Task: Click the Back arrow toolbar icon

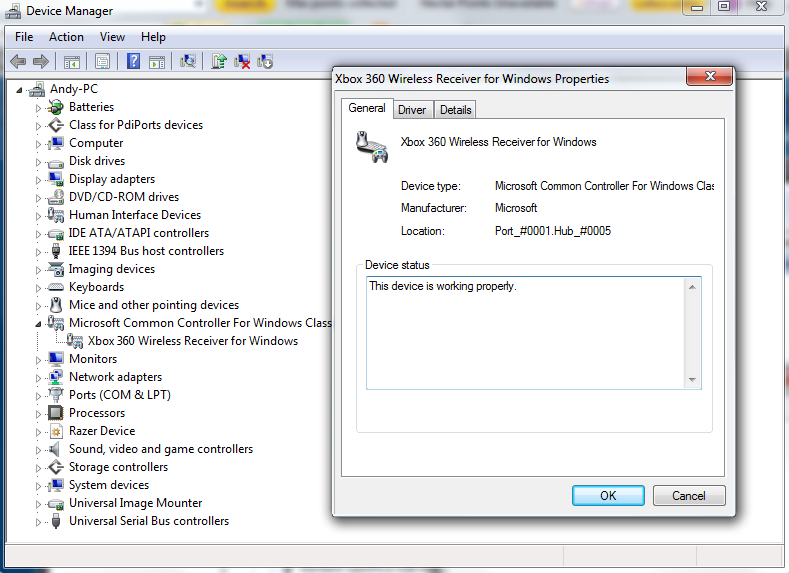Action: coord(18,62)
